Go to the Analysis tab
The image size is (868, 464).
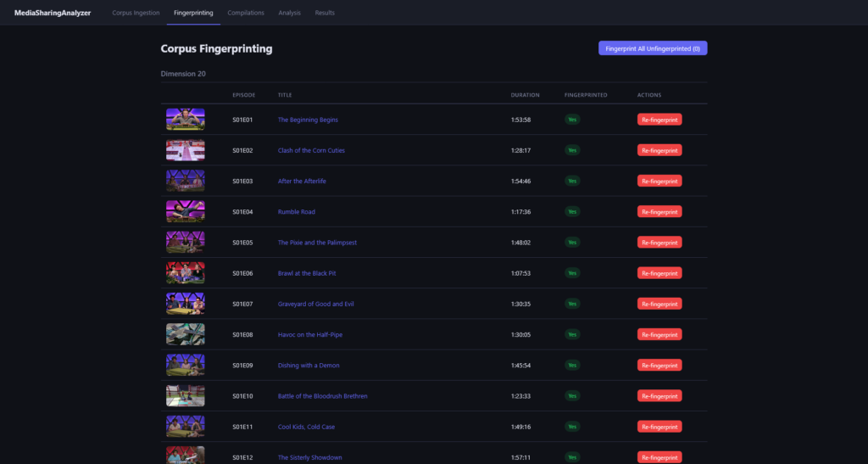click(x=289, y=13)
